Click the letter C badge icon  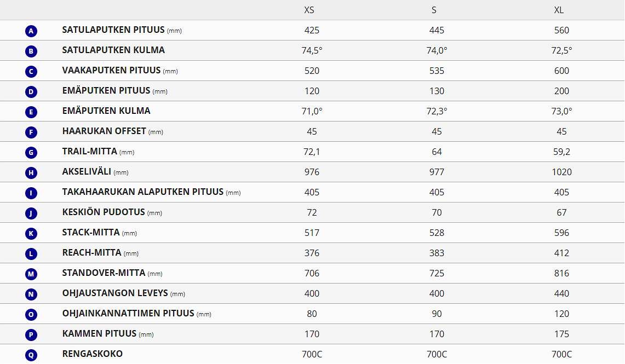coord(31,72)
